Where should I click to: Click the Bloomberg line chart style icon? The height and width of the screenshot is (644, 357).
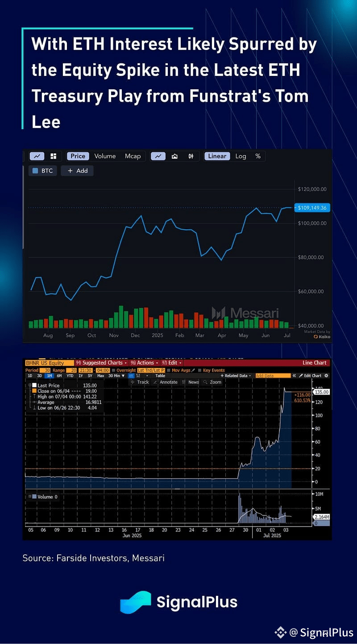pos(132,376)
